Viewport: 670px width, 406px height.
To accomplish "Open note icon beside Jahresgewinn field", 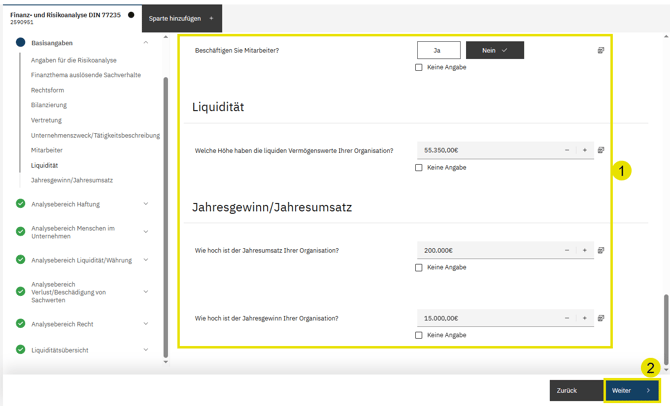I will [x=601, y=318].
